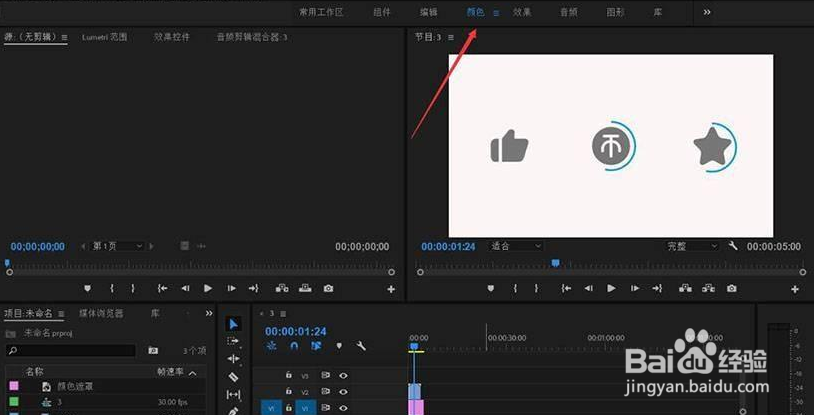Open button editor in Source monitor
Image resolution: width=814 pixels, height=415 pixels.
391,289
